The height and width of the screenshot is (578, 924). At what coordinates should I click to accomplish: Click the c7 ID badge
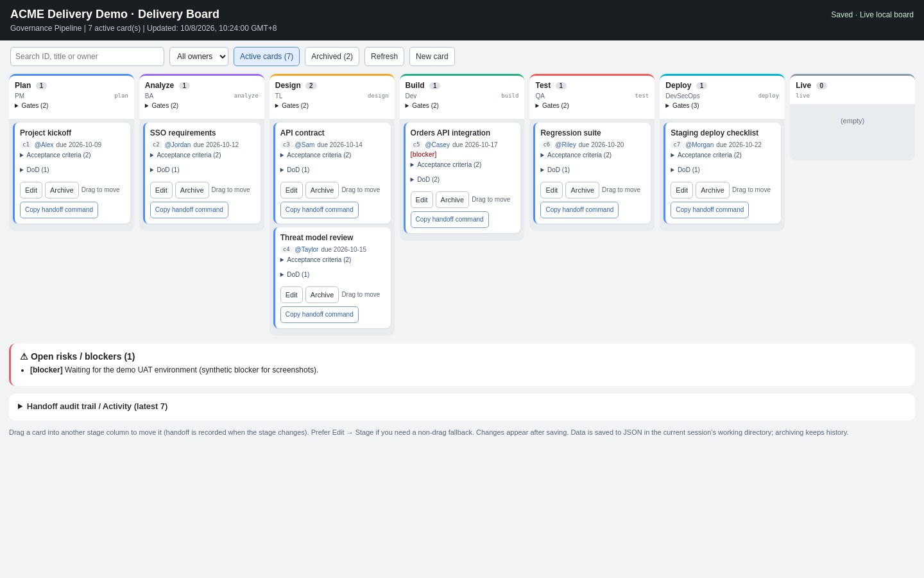pos(676,145)
